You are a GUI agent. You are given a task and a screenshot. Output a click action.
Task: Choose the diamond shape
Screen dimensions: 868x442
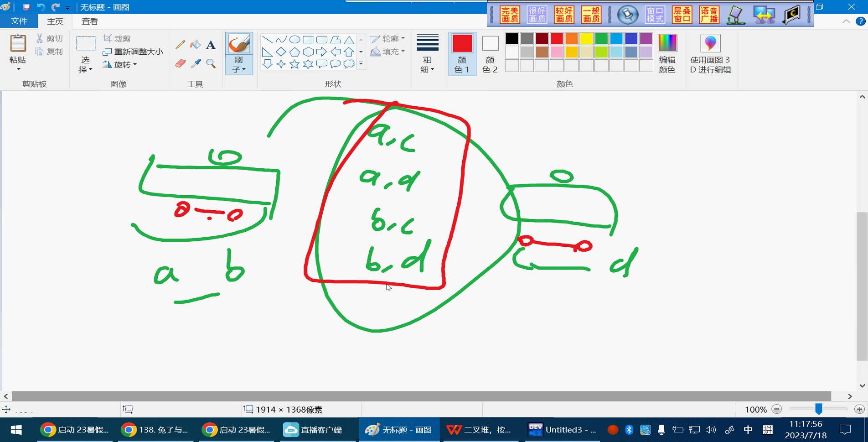coord(281,52)
